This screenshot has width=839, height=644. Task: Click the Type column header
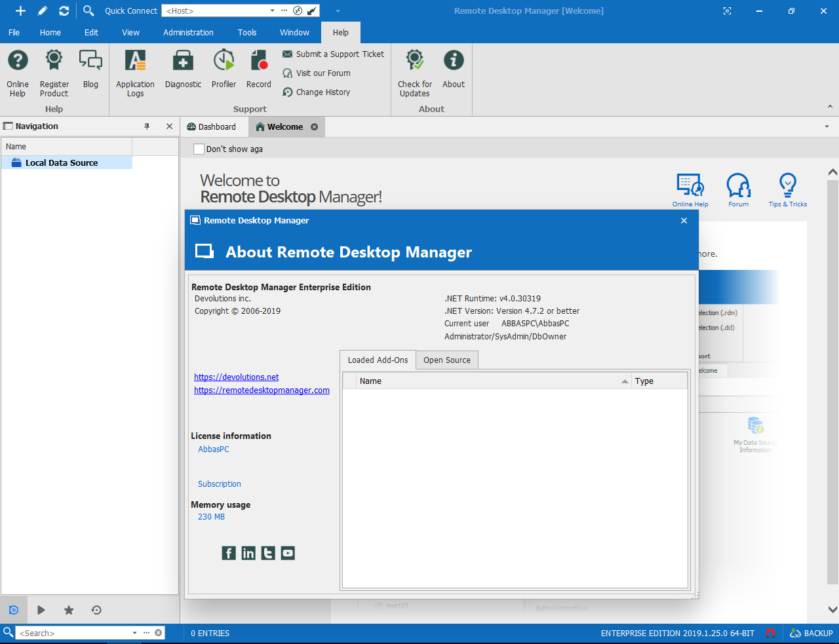pos(659,381)
